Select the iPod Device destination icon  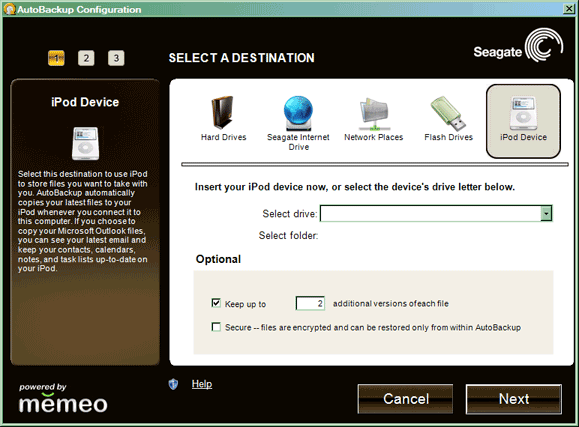coord(523,113)
